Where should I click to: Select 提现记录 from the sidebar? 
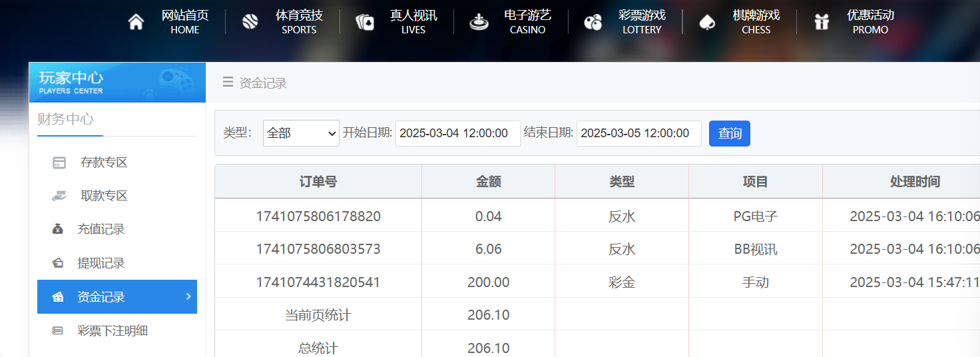click(101, 263)
